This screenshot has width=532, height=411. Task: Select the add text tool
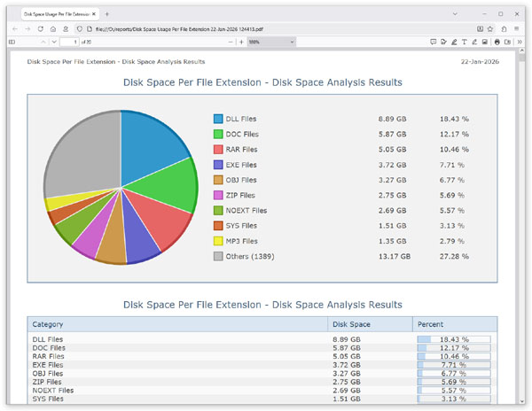click(464, 42)
